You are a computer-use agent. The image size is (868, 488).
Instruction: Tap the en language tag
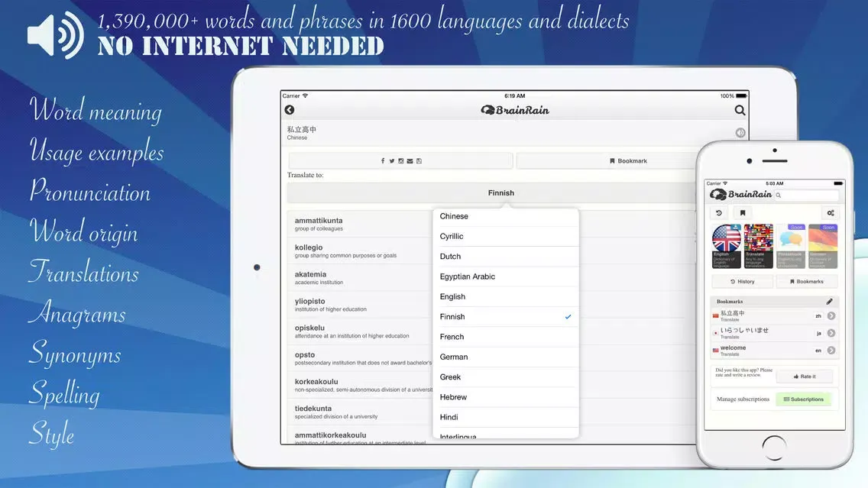pyautogui.click(x=818, y=351)
